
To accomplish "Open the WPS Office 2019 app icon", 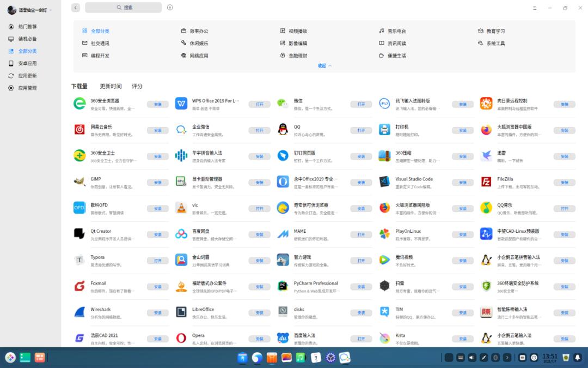I will point(181,103).
